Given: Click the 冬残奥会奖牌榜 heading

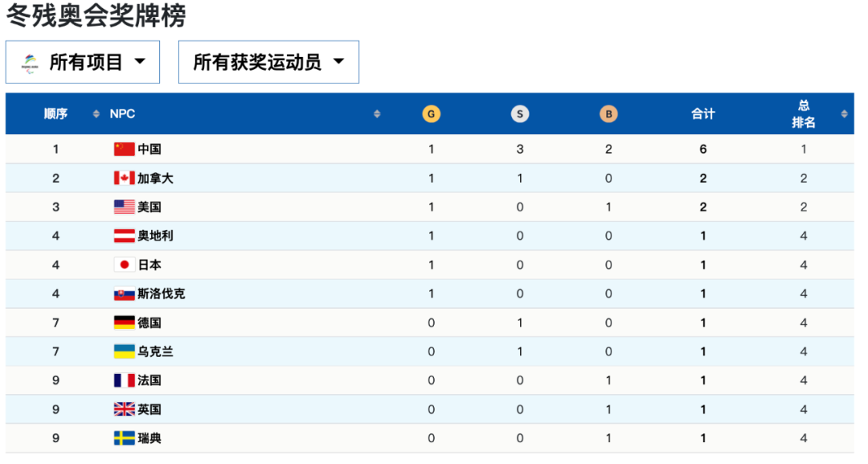Looking at the screenshot, I should (x=96, y=15).
